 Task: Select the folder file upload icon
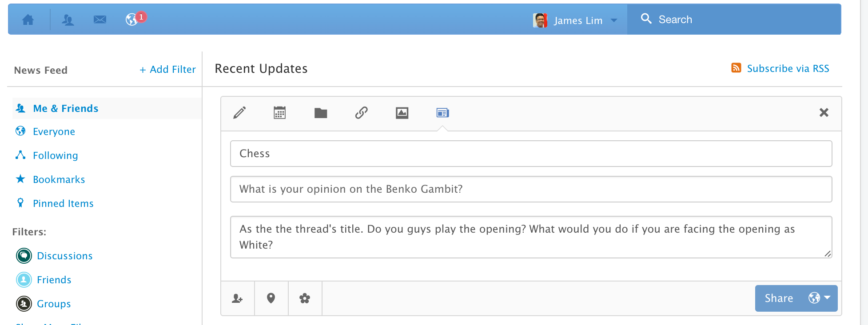tap(321, 113)
